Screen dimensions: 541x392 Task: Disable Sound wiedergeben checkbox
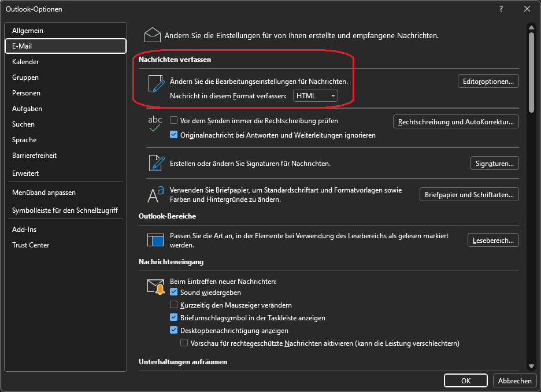pyautogui.click(x=173, y=292)
